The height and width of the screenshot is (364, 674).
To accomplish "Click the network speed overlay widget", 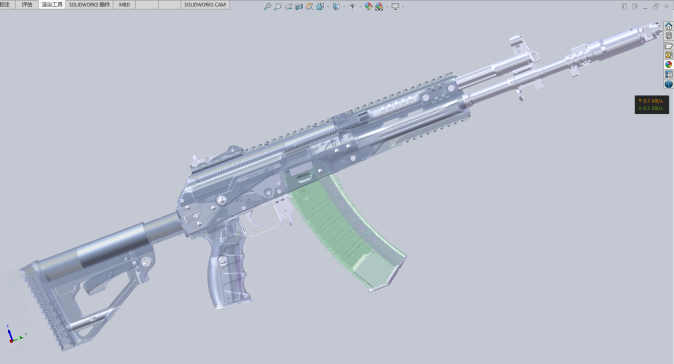I will (652, 104).
